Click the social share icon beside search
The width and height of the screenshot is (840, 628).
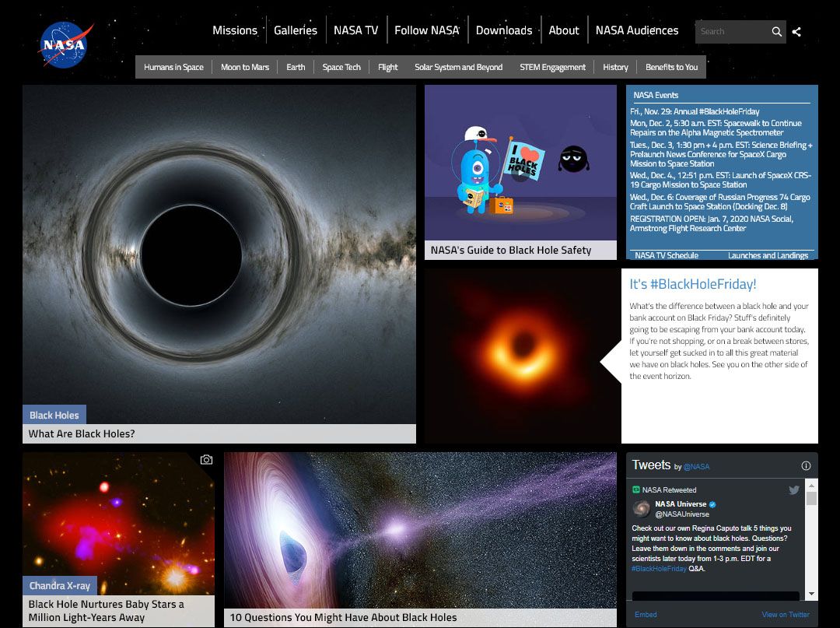(796, 32)
